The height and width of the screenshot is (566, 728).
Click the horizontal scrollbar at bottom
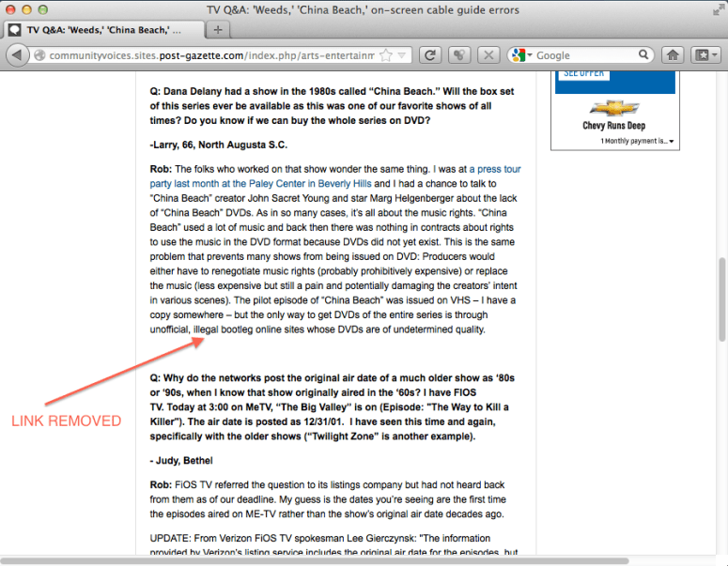282,560
